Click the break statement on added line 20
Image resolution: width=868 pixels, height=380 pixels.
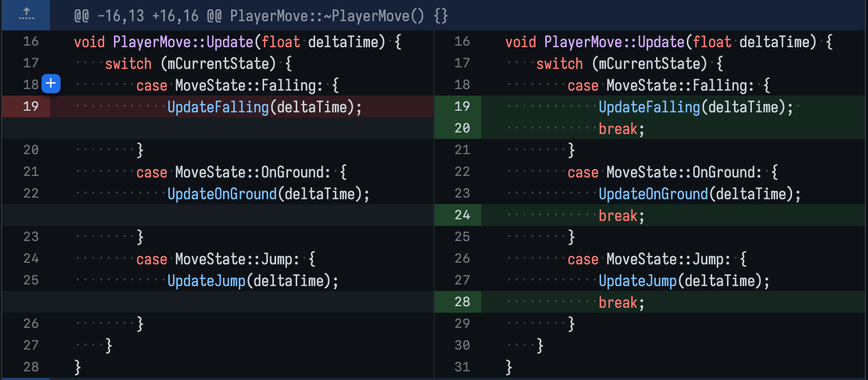point(618,129)
